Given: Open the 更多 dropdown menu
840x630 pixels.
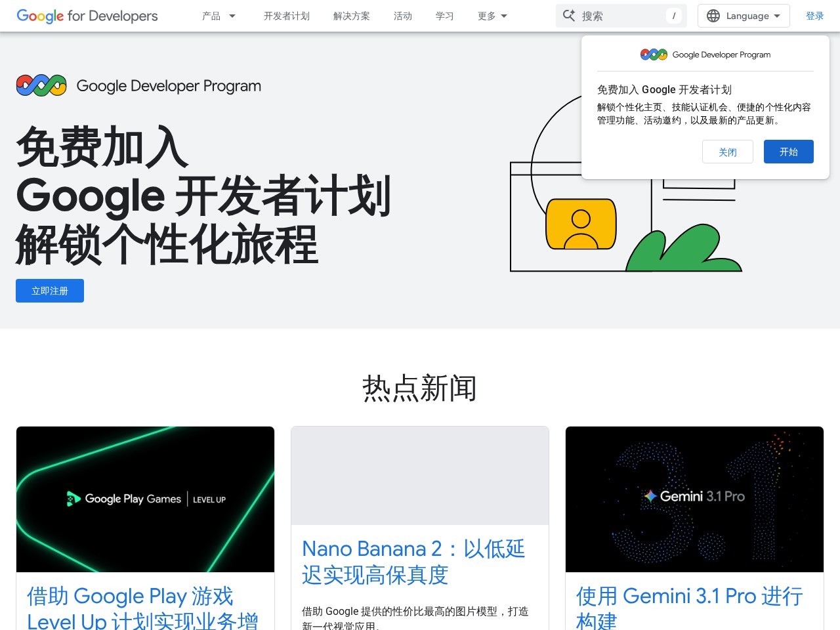Looking at the screenshot, I should coord(492,16).
